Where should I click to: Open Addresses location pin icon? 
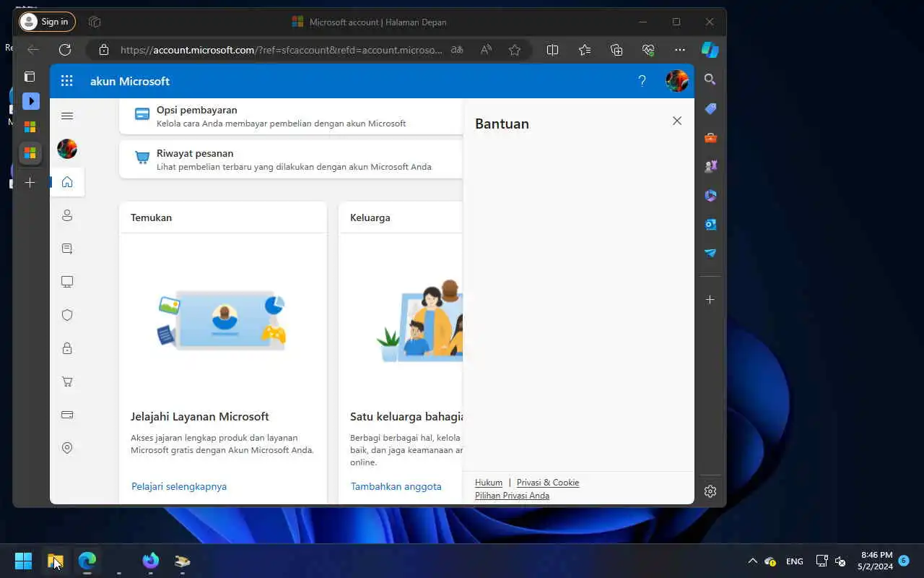pos(67,448)
